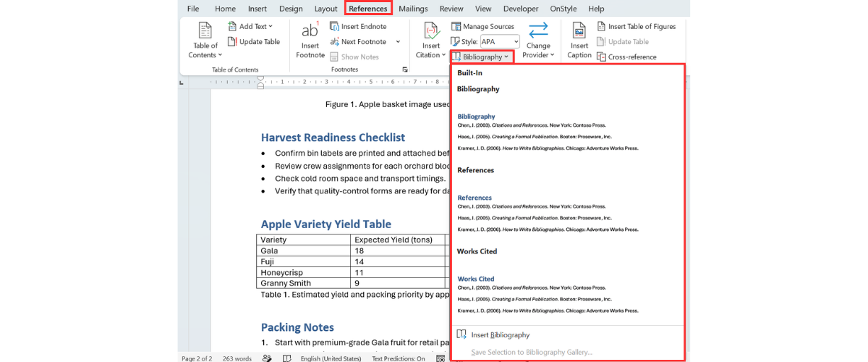This screenshot has width=868, height=362.
Task: Click the yield value '11' cell
Action: tap(398, 272)
